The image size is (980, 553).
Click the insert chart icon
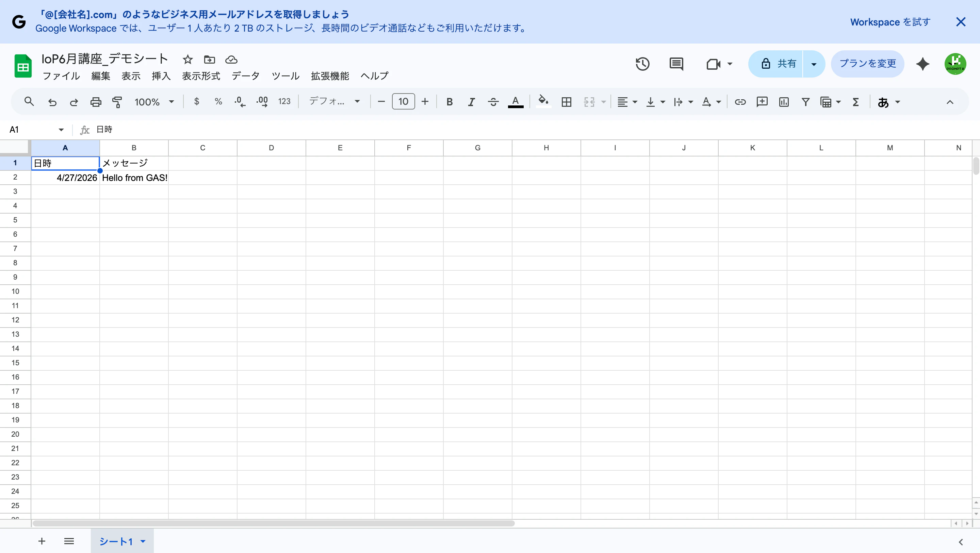point(784,102)
